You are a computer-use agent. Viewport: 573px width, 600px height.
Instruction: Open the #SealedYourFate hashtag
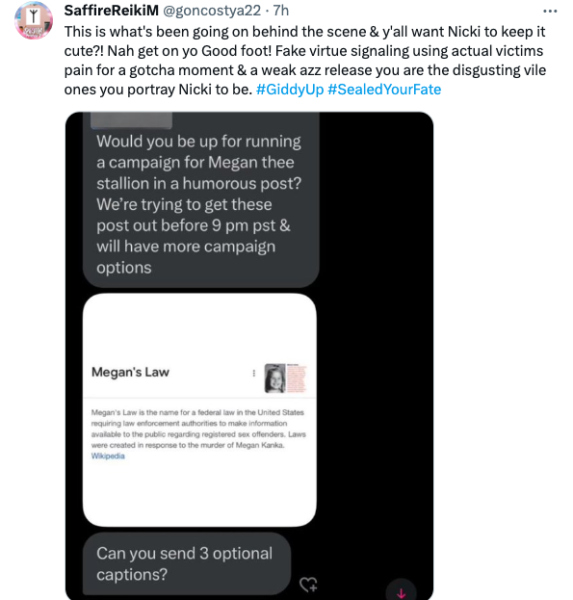pyautogui.click(x=384, y=90)
